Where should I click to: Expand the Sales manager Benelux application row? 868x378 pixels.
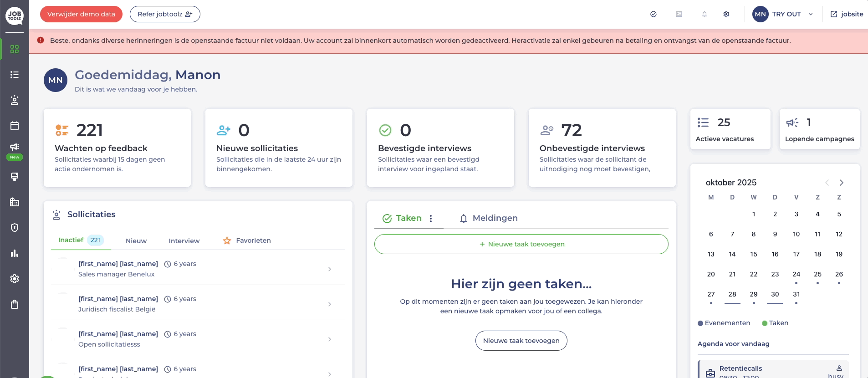coord(329,269)
